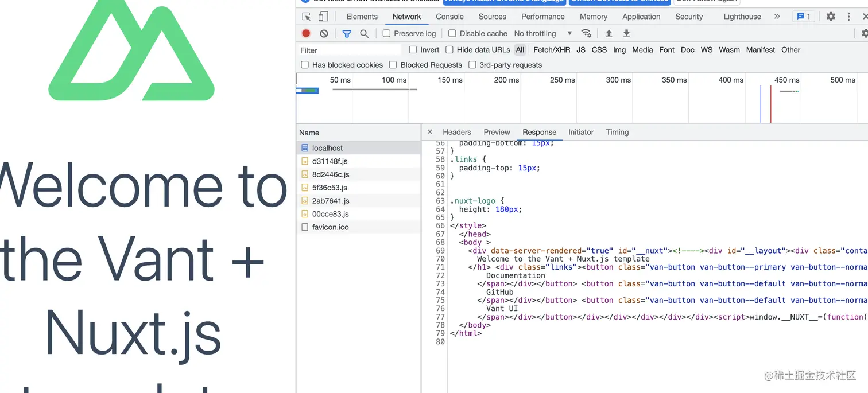Image resolution: width=868 pixels, height=393 pixels.
Task: Select the 2ab7641.js request
Action: point(359,201)
